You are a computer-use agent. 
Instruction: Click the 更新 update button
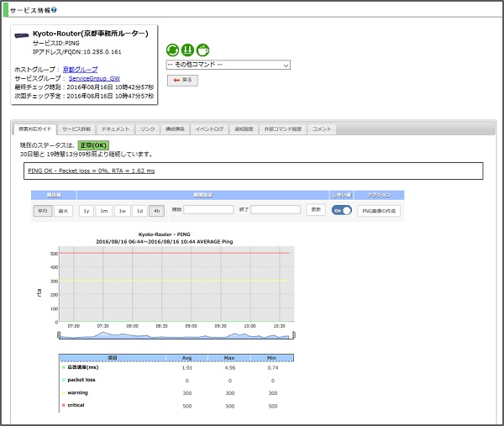[x=316, y=209]
